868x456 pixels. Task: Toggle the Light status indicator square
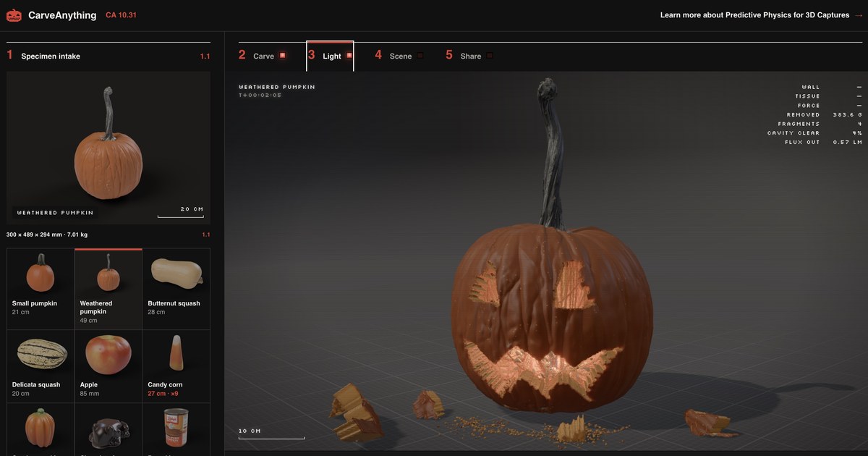[349, 55]
